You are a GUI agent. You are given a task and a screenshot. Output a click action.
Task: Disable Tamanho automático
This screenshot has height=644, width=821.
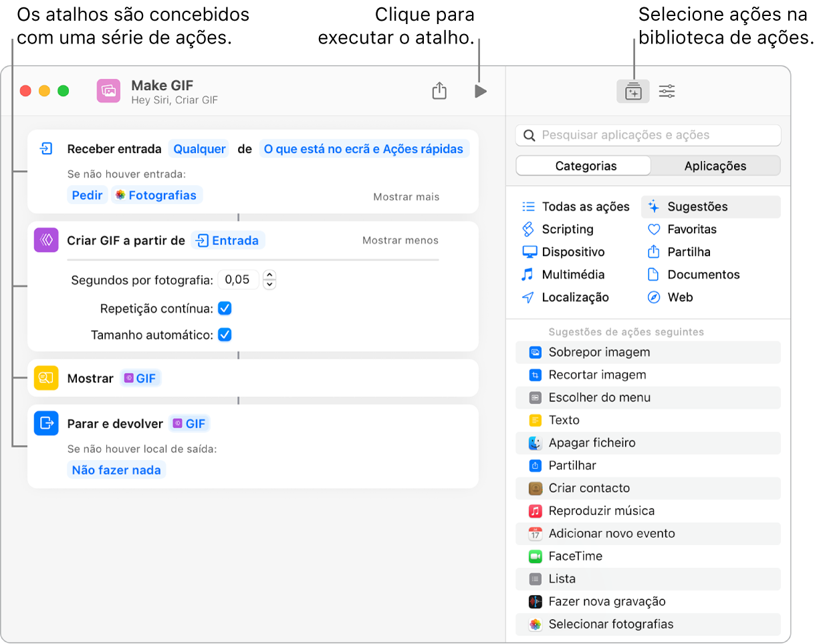[225, 334]
